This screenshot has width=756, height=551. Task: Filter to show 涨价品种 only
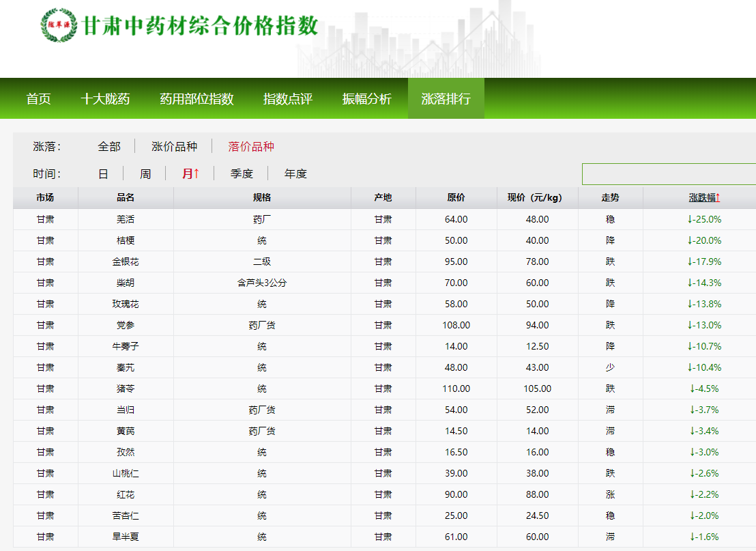174,147
